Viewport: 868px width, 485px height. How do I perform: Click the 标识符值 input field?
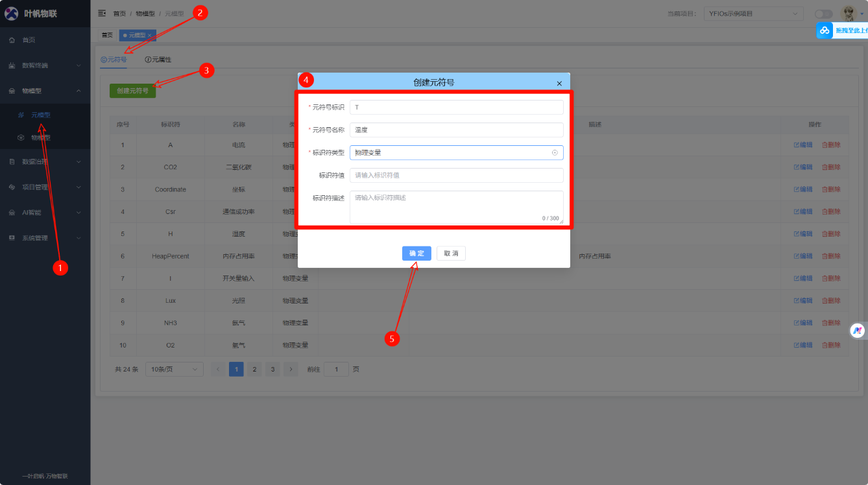point(456,175)
